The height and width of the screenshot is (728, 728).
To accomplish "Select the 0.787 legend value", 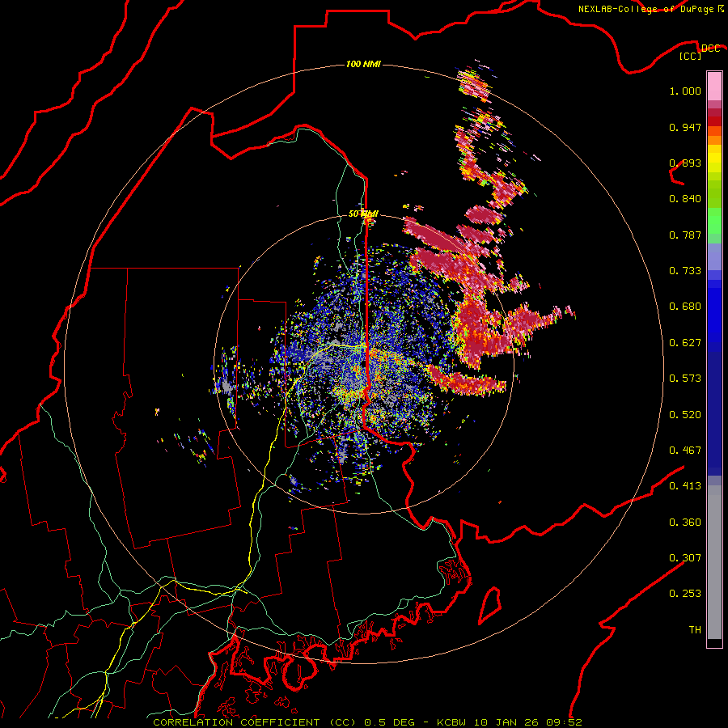I will point(685,235).
